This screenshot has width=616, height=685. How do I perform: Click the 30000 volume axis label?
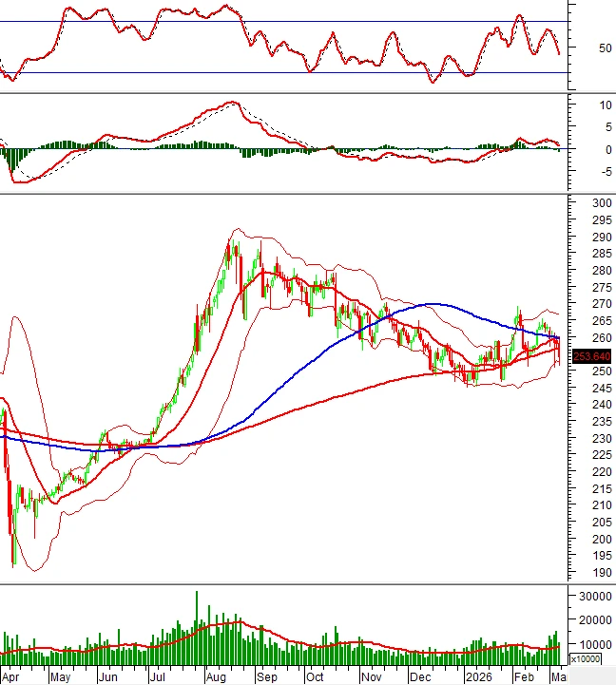(x=596, y=597)
